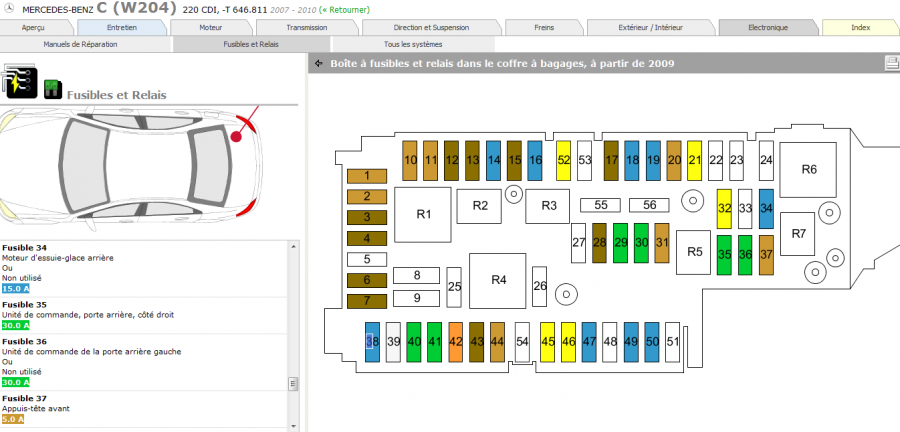Click blue fuse 14 in the top row
Viewport: 900px width, 432px height.
pos(494,161)
